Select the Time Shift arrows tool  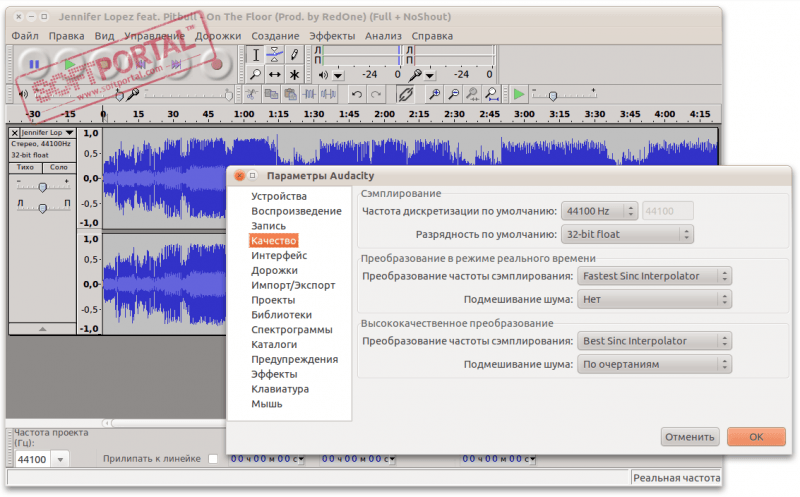[x=275, y=74]
